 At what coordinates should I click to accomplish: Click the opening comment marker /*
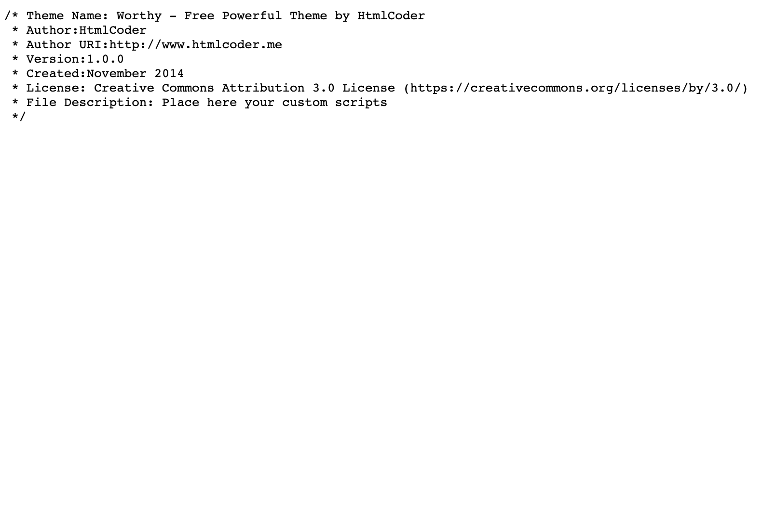pyautogui.click(x=12, y=16)
